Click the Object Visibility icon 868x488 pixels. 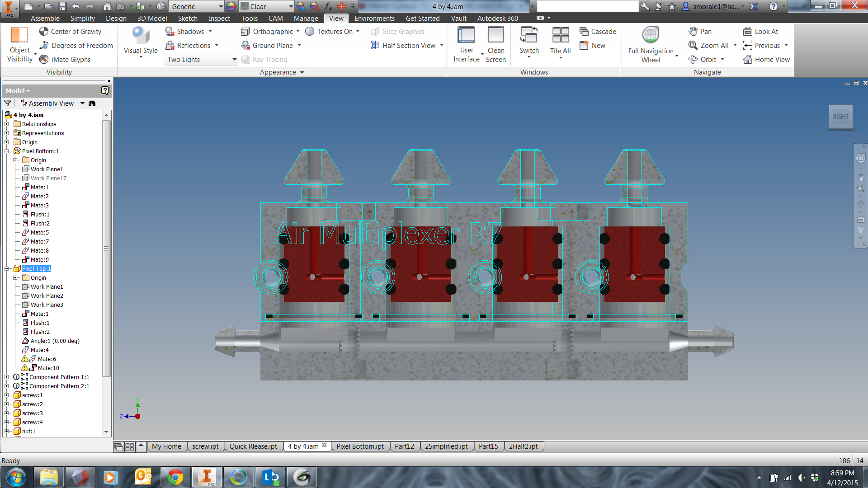pyautogui.click(x=19, y=36)
